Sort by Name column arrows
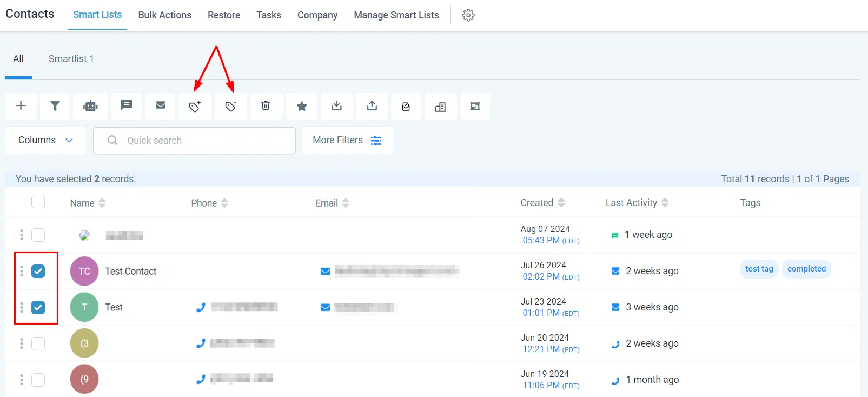The width and height of the screenshot is (868, 397). coord(102,203)
